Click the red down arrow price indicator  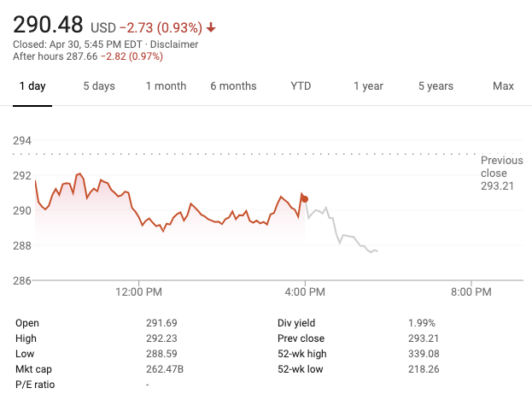pos(211,28)
